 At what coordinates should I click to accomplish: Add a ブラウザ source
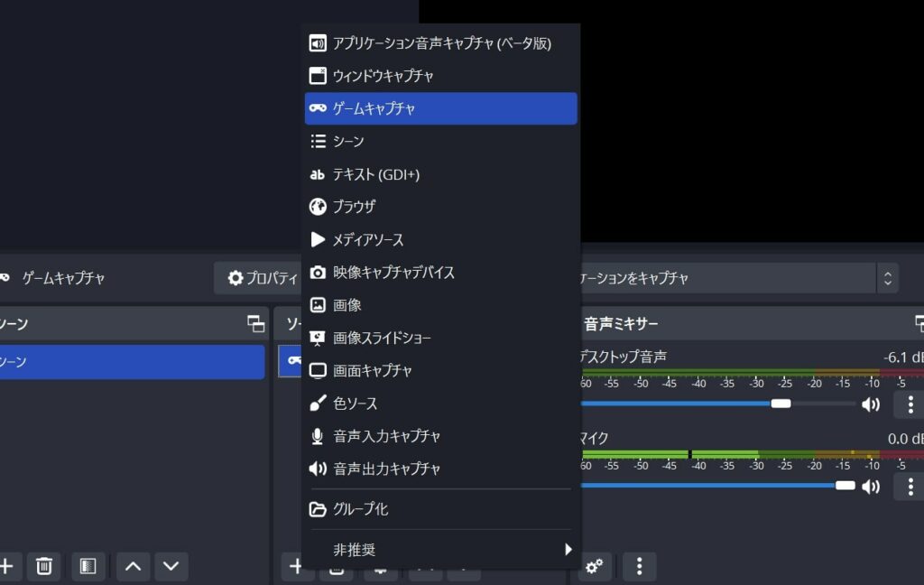440,207
